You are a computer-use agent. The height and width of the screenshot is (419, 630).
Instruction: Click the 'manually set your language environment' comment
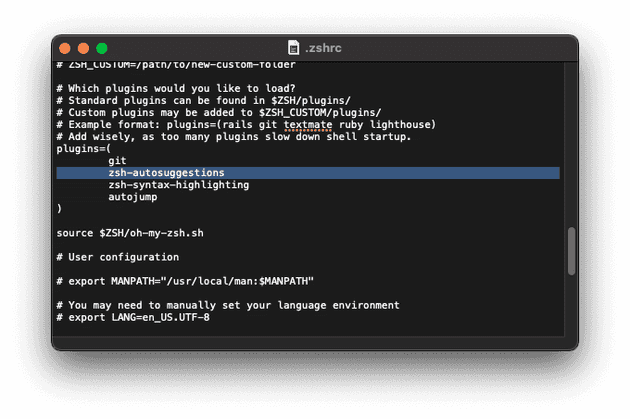(228, 305)
